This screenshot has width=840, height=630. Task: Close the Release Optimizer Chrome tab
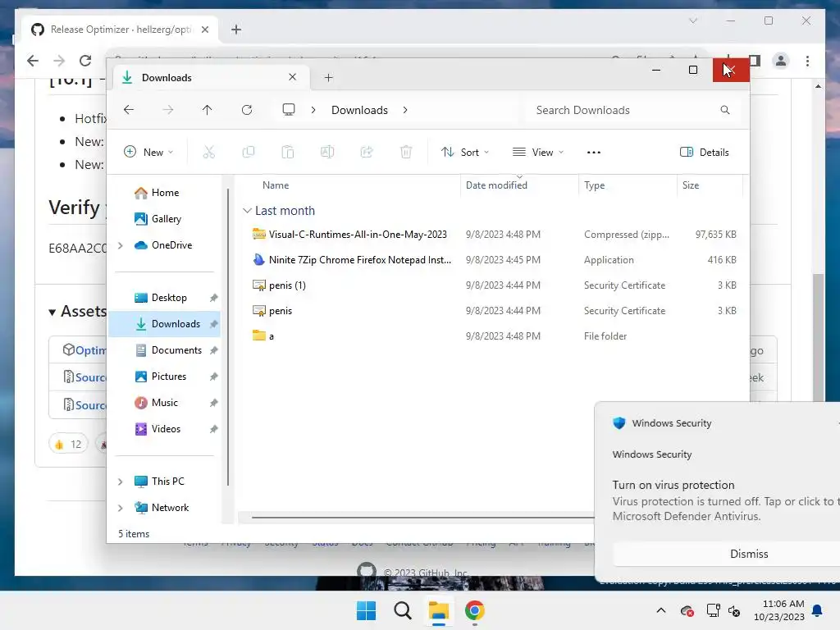point(204,30)
